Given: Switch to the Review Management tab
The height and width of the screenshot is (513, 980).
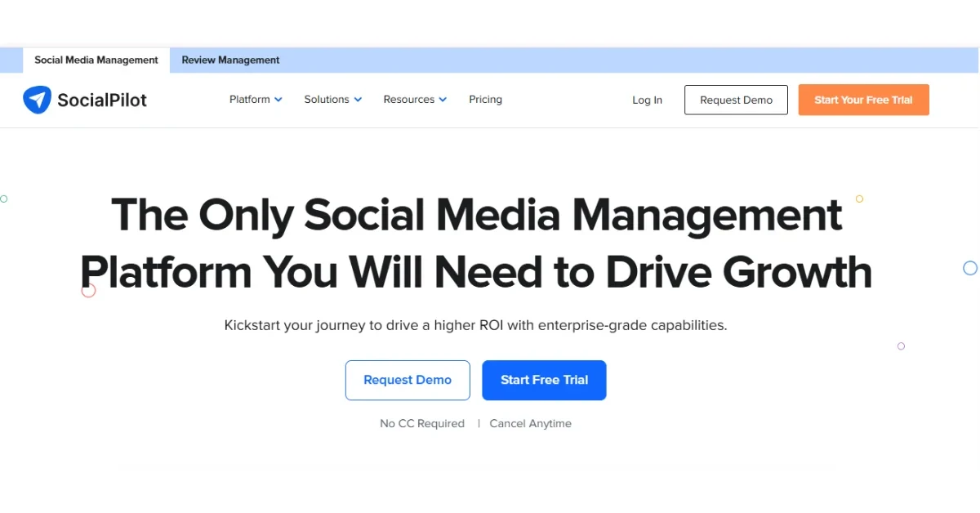Looking at the screenshot, I should click(230, 60).
